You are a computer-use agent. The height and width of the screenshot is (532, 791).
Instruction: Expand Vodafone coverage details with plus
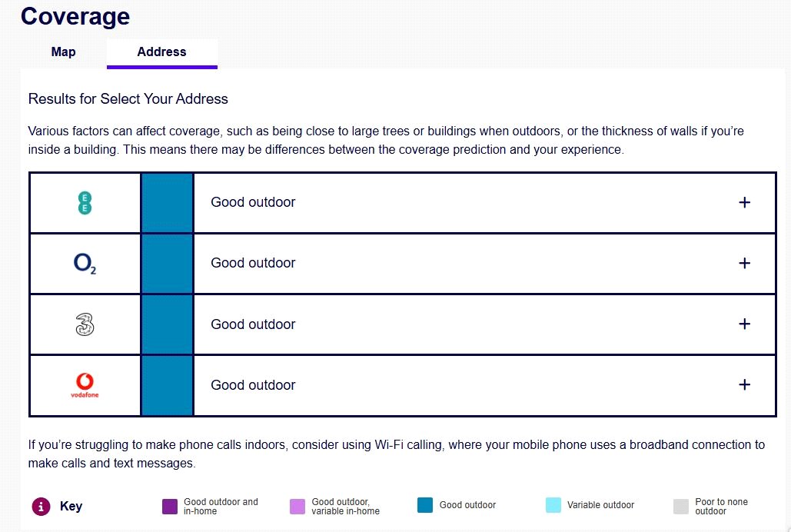pos(744,385)
